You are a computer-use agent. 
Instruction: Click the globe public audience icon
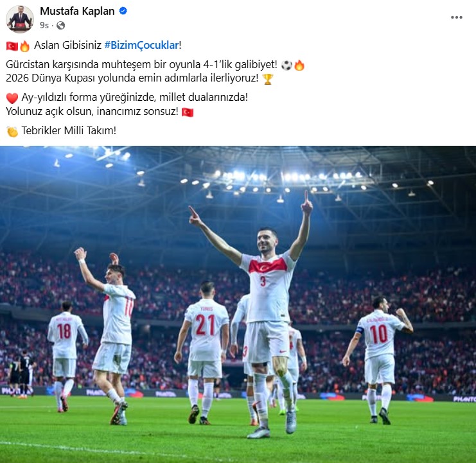tap(61, 25)
